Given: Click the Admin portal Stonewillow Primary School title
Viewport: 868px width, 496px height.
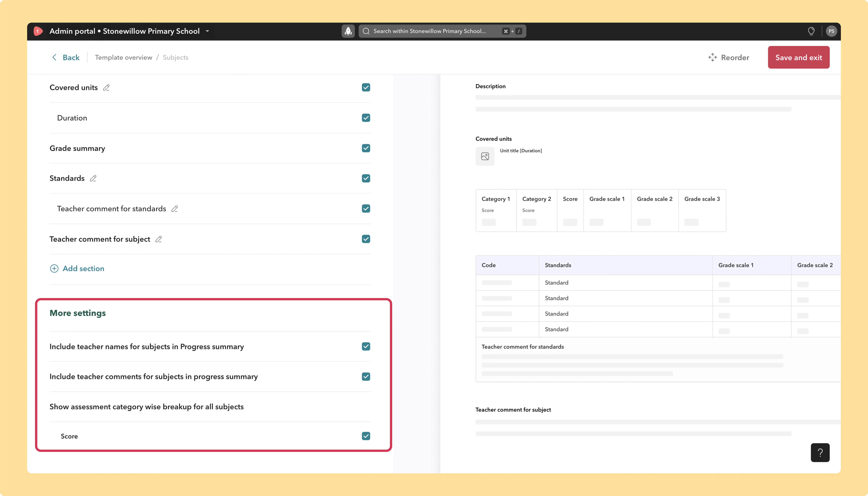Looking at the screenshot, I should click(x=125, y=31).
